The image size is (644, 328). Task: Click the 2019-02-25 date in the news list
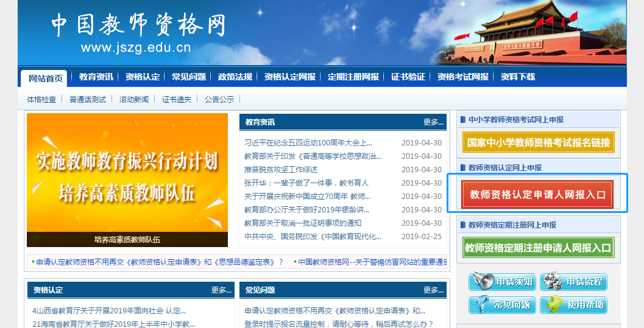coord(422,237)
